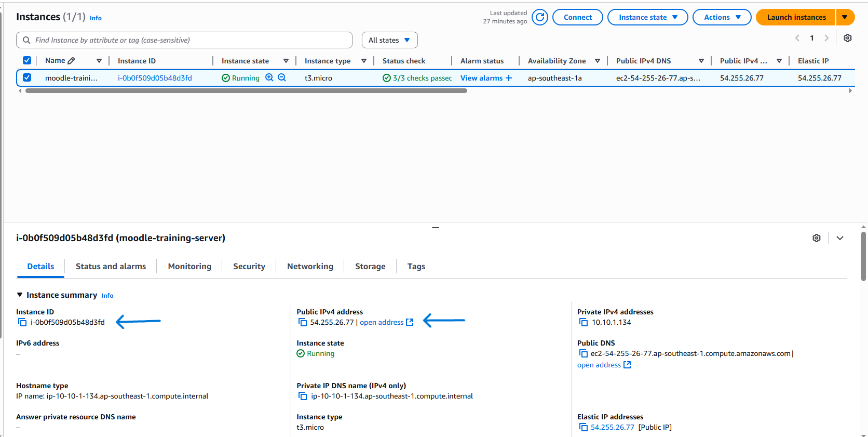Copy the Elastic IP address
The width and height of the screenshot is (868, 437).
coord(584,427)
